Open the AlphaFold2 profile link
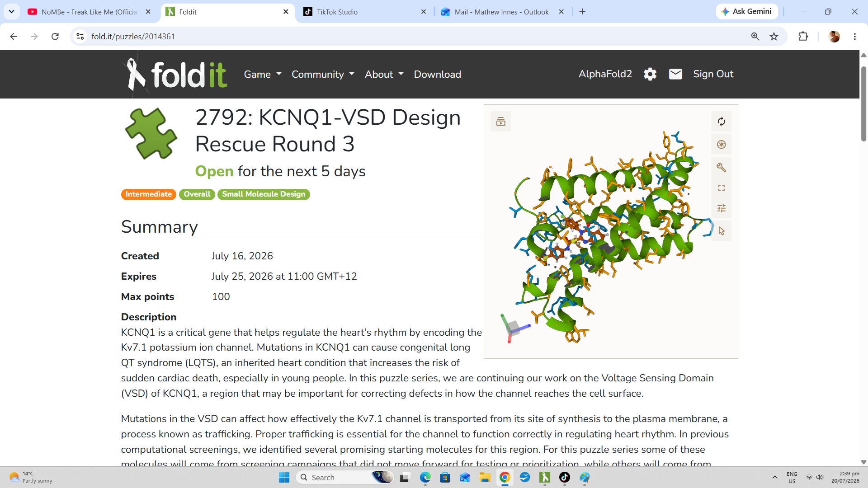 [605, 74]
